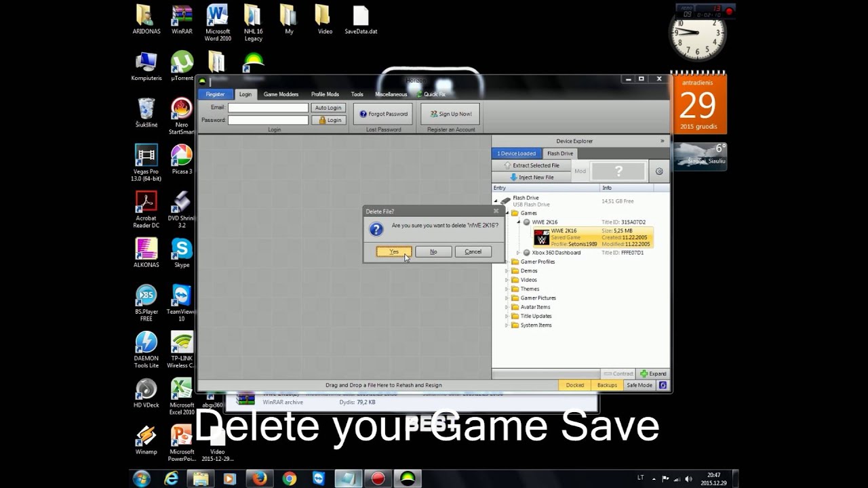Click Inject New File
The width and height of the screenshot is (868, 488).
pos(532,178)
